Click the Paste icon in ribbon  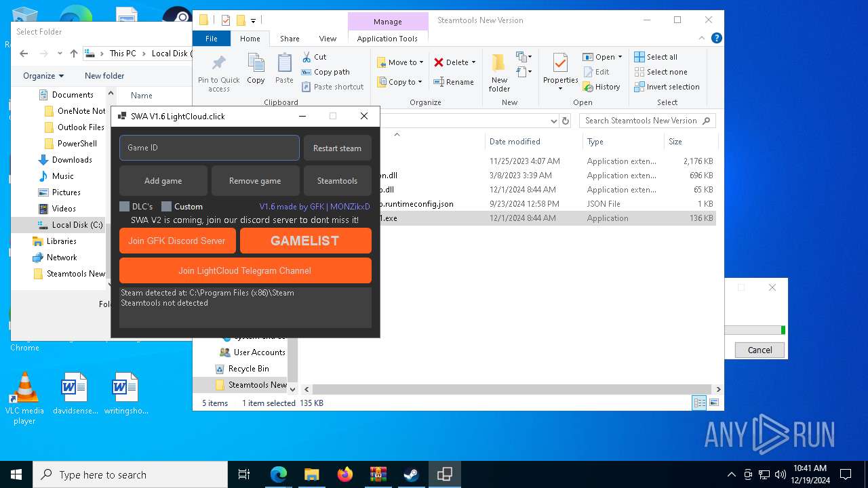click(x=284, y=68)
